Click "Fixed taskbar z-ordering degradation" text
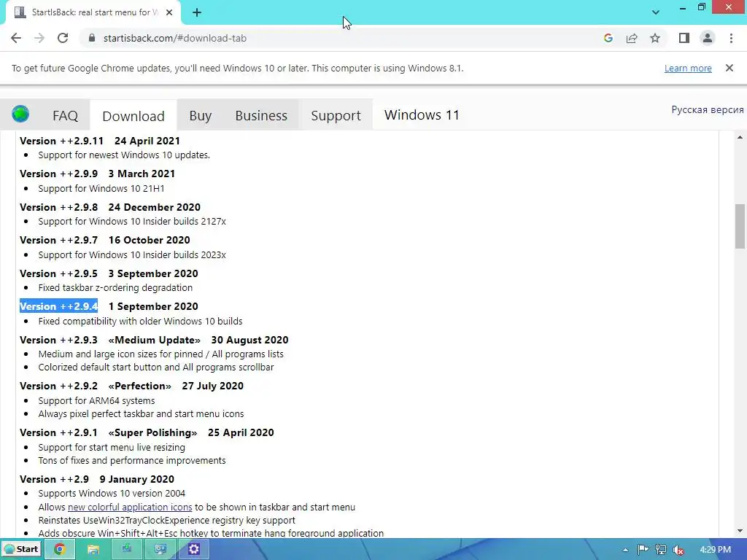This screenshot has width=747, height=560. tap(115, 287)
